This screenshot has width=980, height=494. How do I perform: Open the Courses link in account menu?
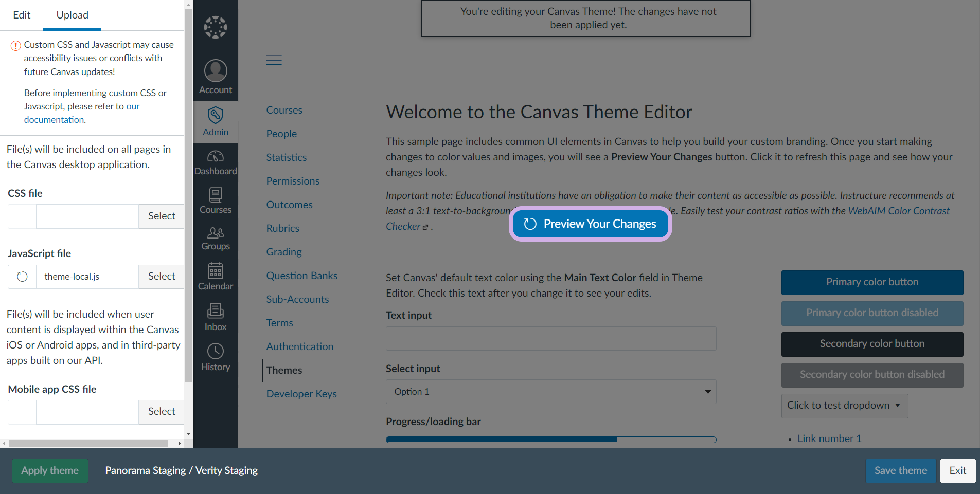[284, 110]
